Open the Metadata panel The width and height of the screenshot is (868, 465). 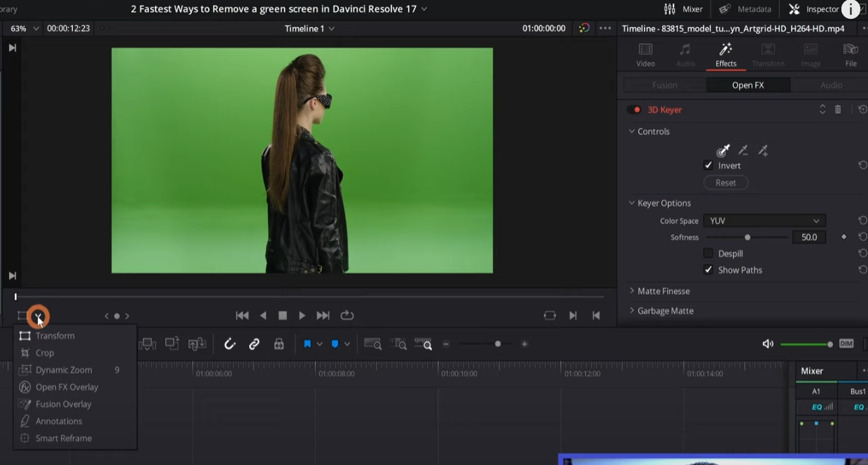[x=745, y=9]
